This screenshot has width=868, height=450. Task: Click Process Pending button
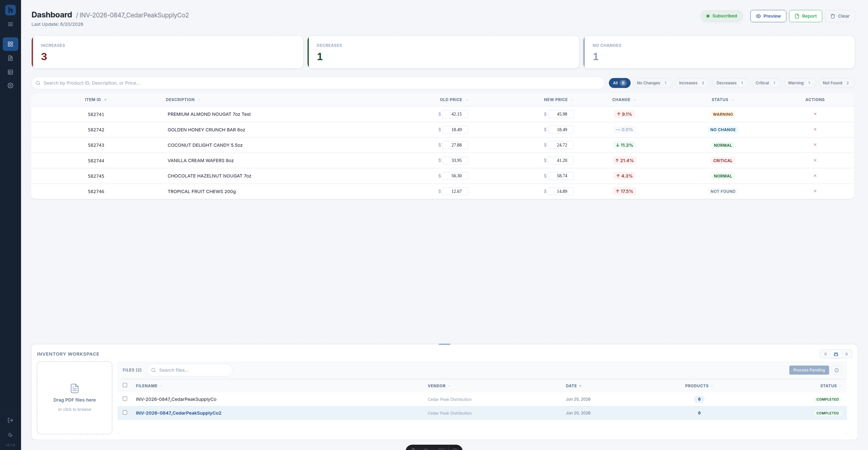[x=809, y=370]
